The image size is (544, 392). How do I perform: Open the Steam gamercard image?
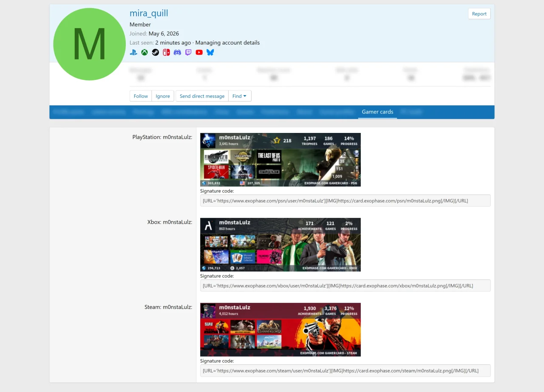point(280,330)
